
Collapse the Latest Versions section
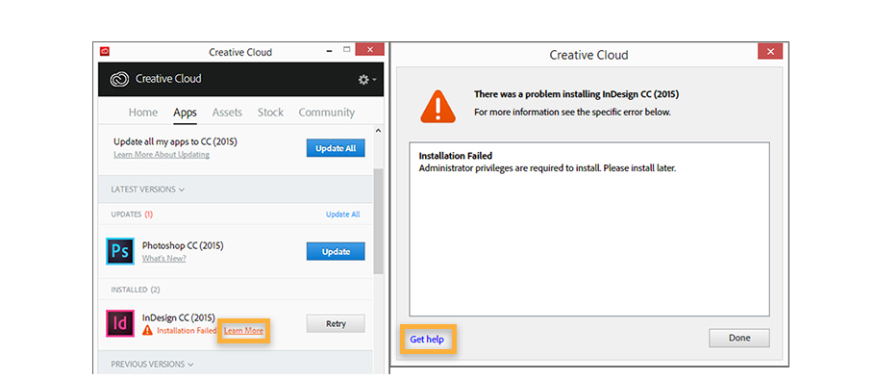(148, 189)
